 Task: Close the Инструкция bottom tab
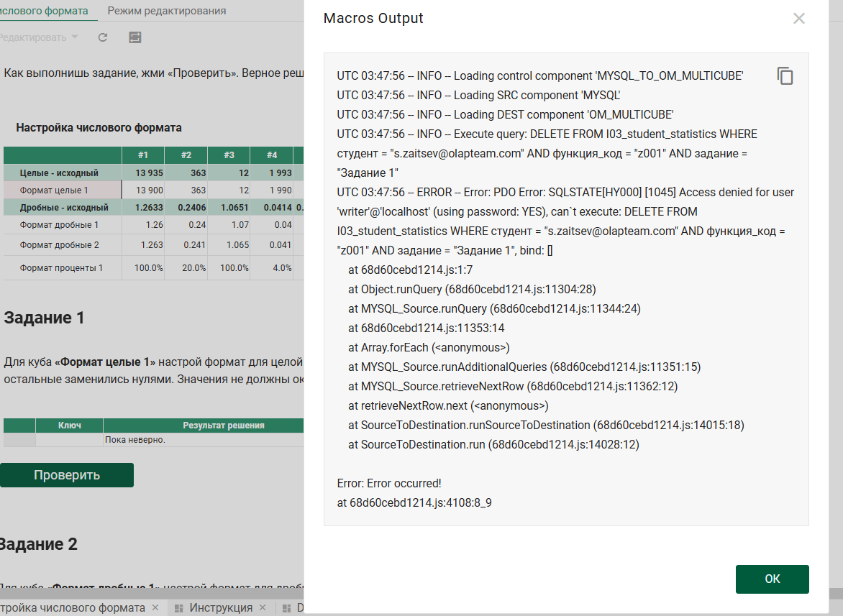point(264,608)
